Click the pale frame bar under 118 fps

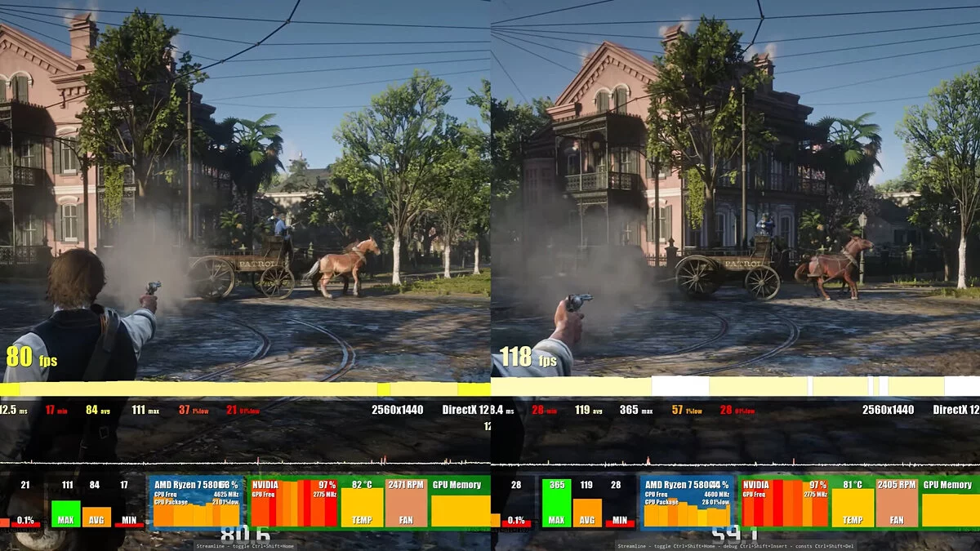[x=735, y=386]
